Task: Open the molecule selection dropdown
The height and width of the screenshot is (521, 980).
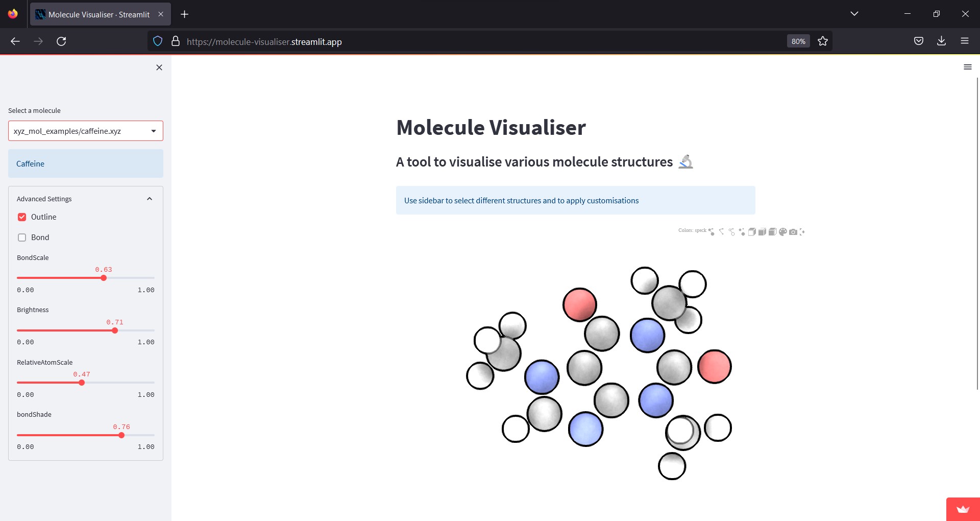Action: point(86,131)
